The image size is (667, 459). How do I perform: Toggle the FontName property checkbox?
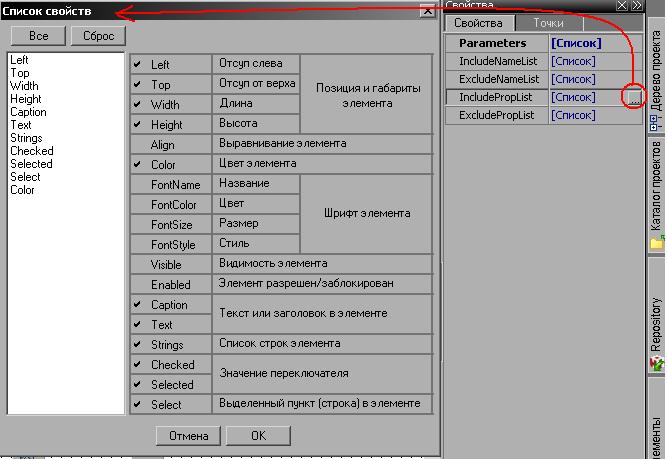(x=138, y=185)
